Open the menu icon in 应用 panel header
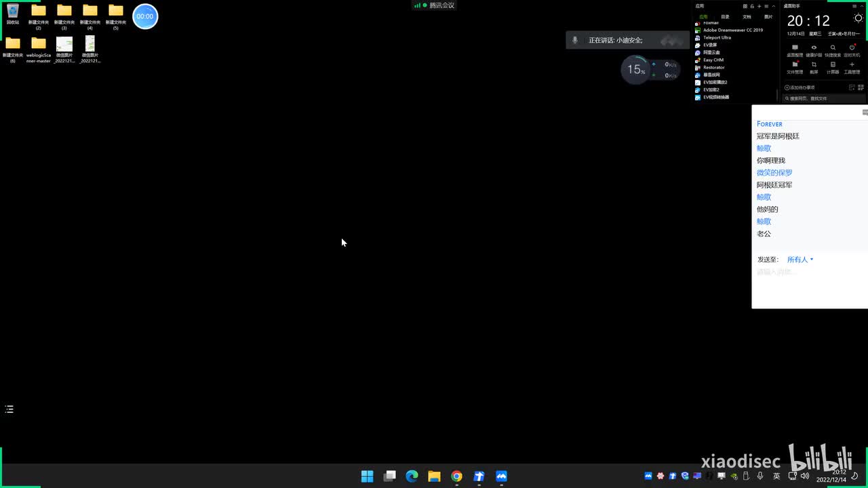Image resolution: width=868 pixels, height=488 pixels. pyautogui.click(x=766, y=6)
